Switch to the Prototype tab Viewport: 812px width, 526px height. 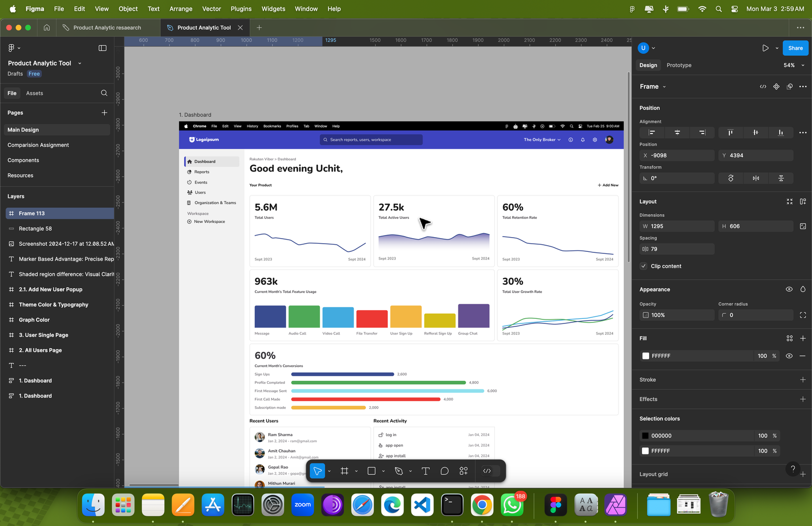(679, 65)
